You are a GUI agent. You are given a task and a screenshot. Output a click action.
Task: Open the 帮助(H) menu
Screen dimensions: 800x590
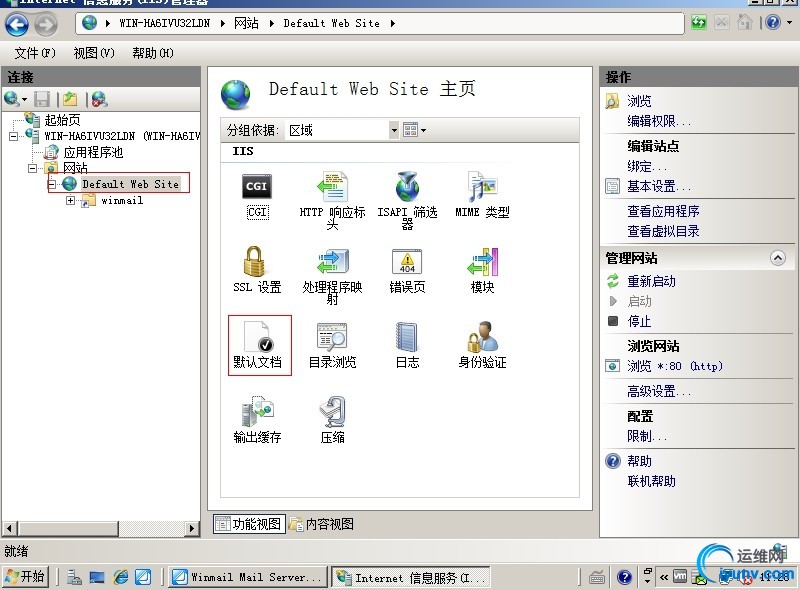tap(153, 53)
